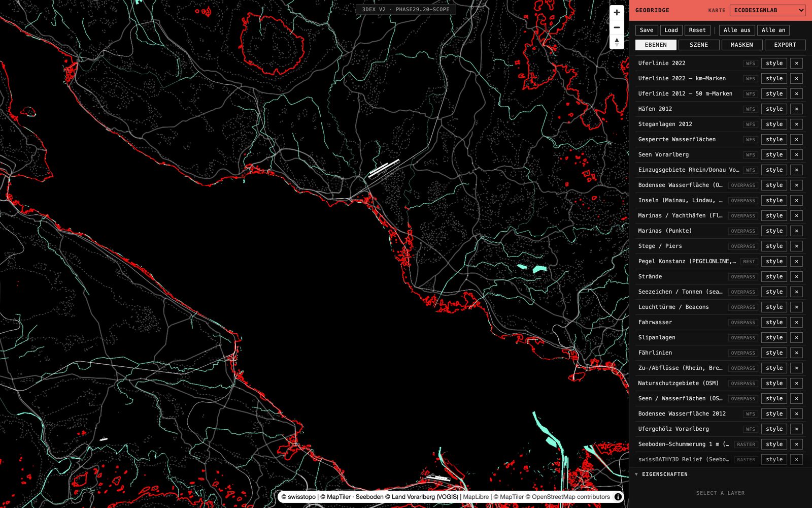
Task: Open the KARTE ECODESIGNLAB dropdown
Action: click(767, 10)
